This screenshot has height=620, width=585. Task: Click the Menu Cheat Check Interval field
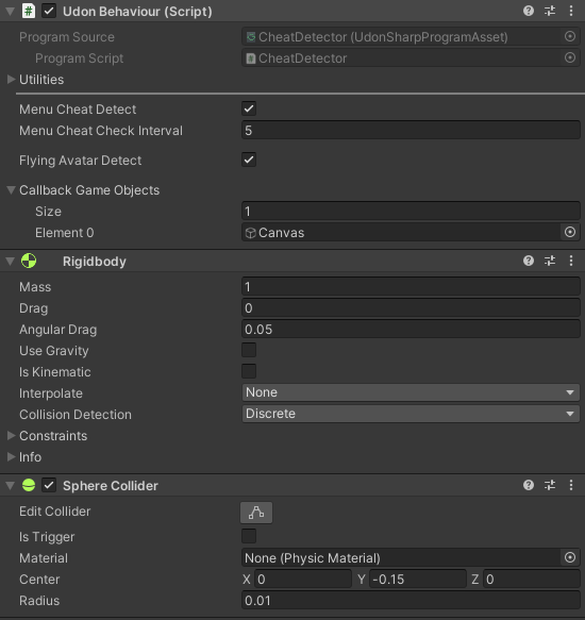411,130
